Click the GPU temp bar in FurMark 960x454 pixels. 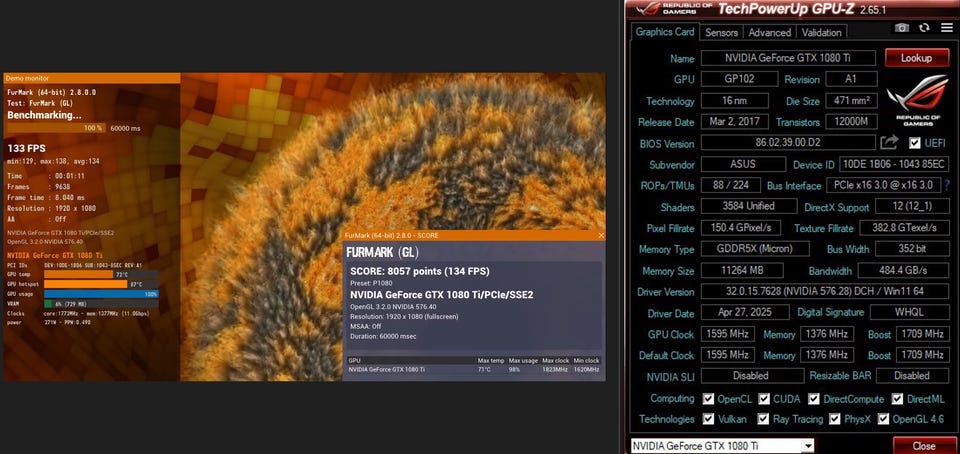(x=102, y=275)
